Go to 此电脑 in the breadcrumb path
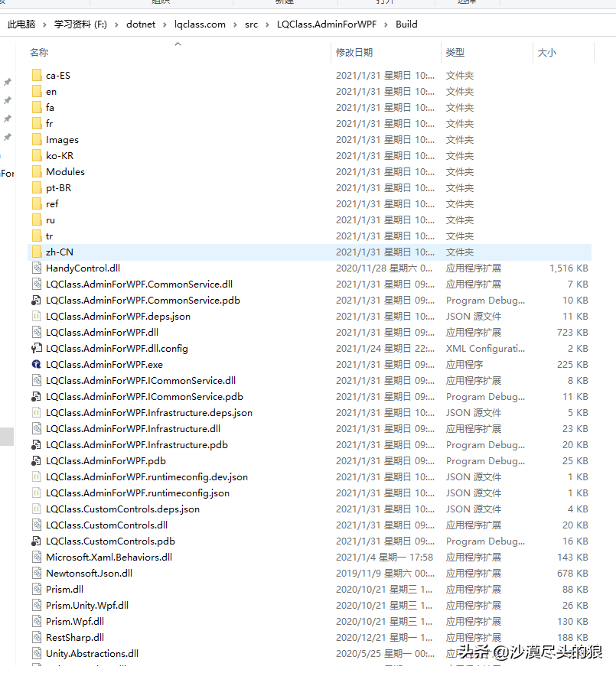 coord(21,24)
